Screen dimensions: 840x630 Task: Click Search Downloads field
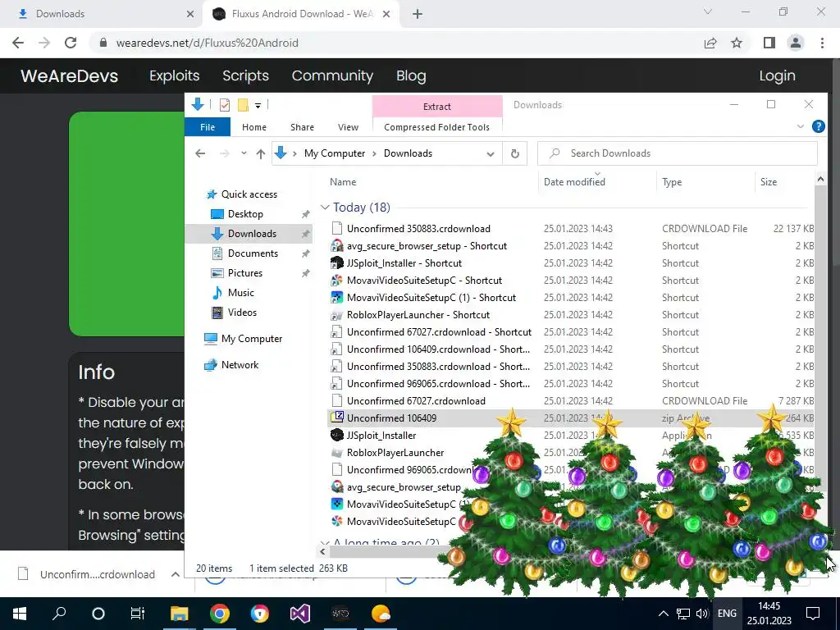point(677,153)
